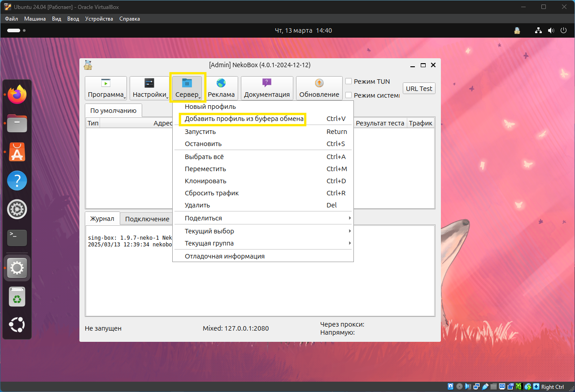
Task: Click the Результат теста column header
Action: [x=380, y=123]
